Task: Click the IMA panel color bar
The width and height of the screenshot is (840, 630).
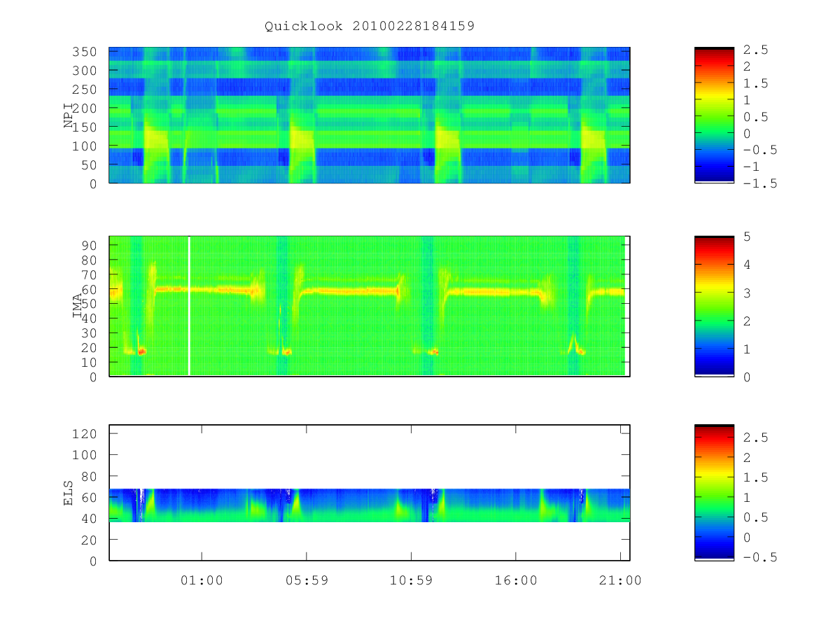Action: 714,307
